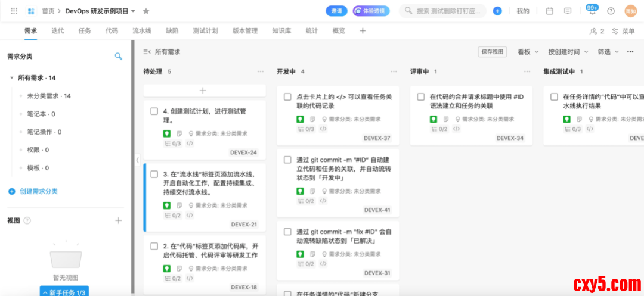Add a new view with plus icon
The image size is (644, 296).
(x=118, y=220)
